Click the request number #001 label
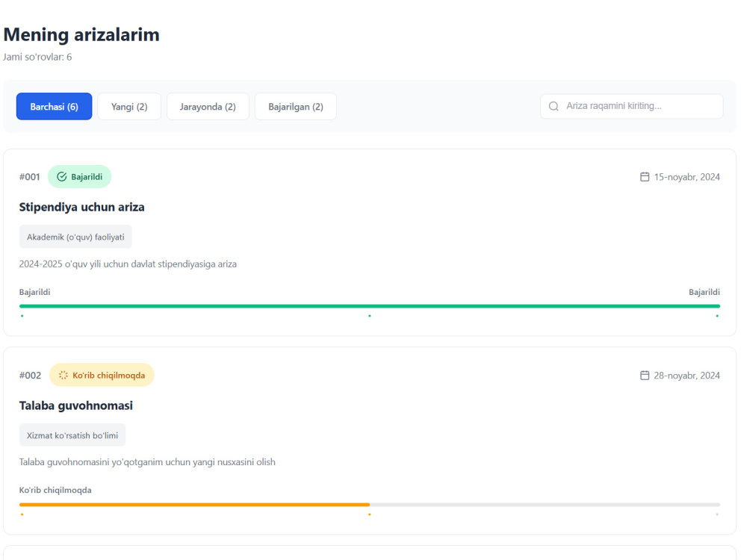 (x=30, y=176)
